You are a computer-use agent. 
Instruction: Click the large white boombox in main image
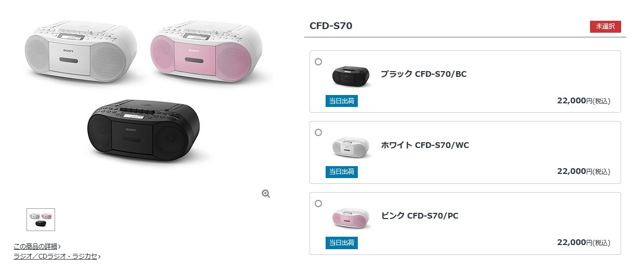pyautogui.click(x=81, y=51)
